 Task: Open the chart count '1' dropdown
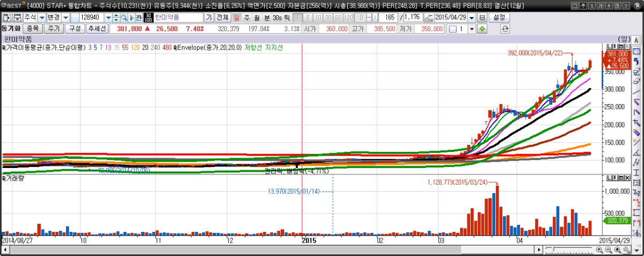coord(471,28)
